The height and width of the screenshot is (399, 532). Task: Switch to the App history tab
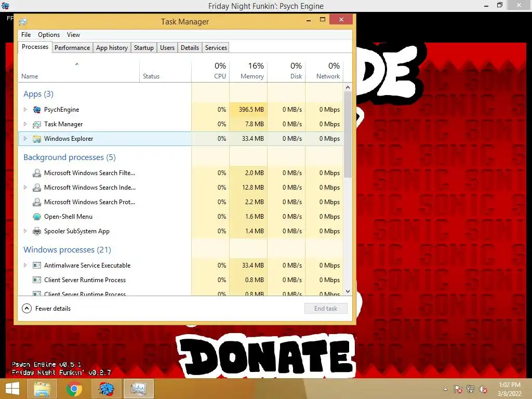112,48
